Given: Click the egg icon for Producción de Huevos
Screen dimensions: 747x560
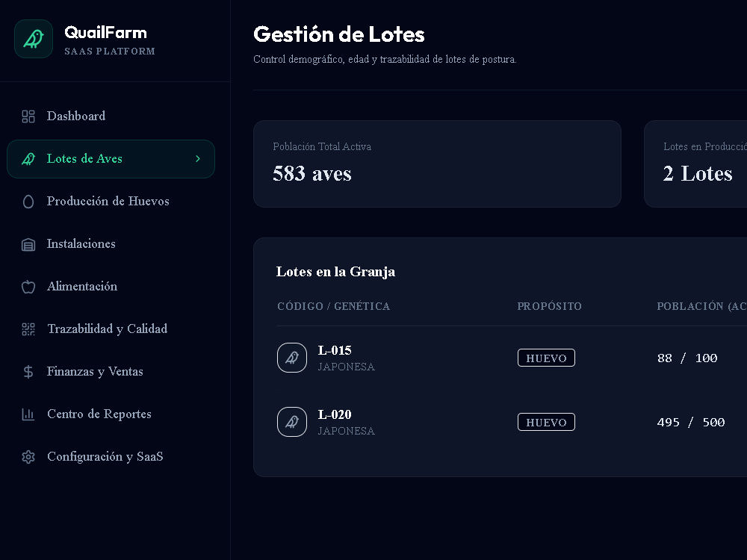Looking at the screenshot, I should pyautogui.click(x=28, y=202).
